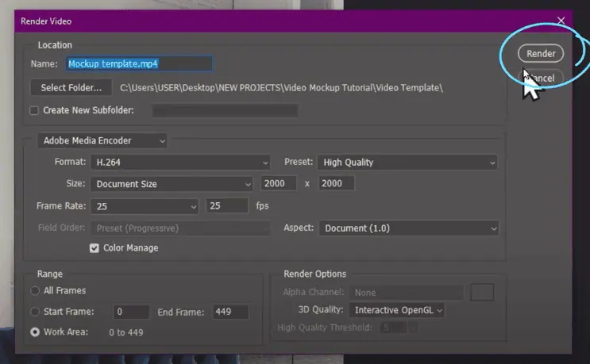The height and width of the screenshot is (364, 590).
Task: Click the fps value field
Action: (227, 206)
